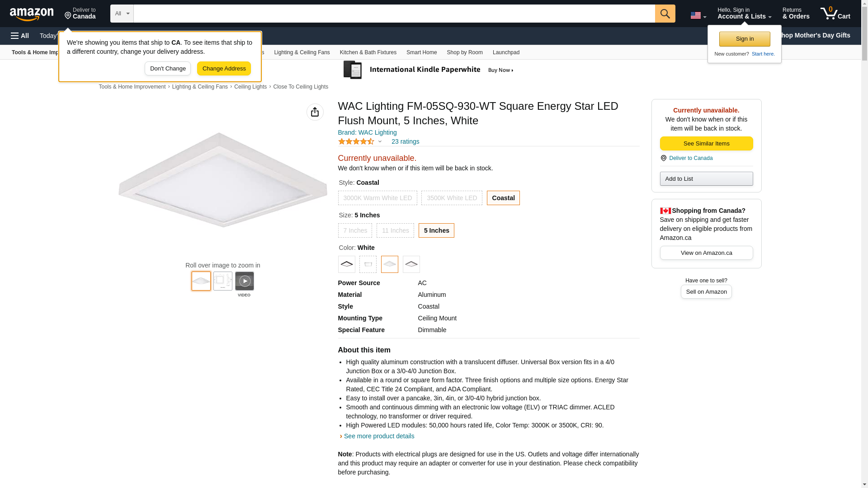This screenshot has height=488, width=868.
Task: Expand the star rating breakdown popover
Action: [x=380, y=141]
